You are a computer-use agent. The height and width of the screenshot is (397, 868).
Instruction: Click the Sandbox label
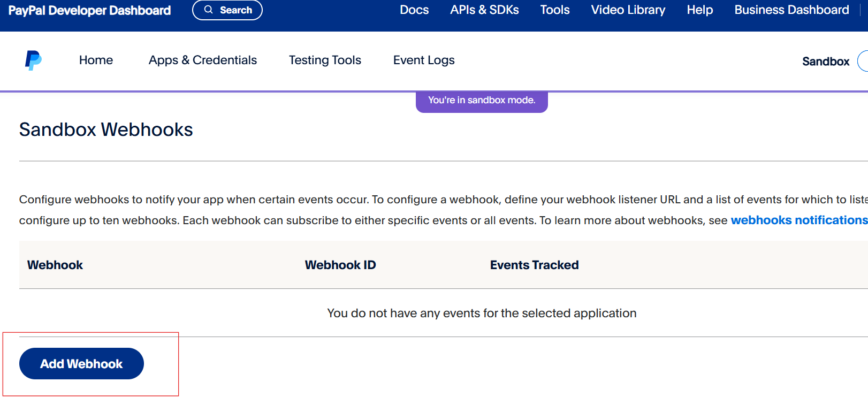tap(826, 62)
